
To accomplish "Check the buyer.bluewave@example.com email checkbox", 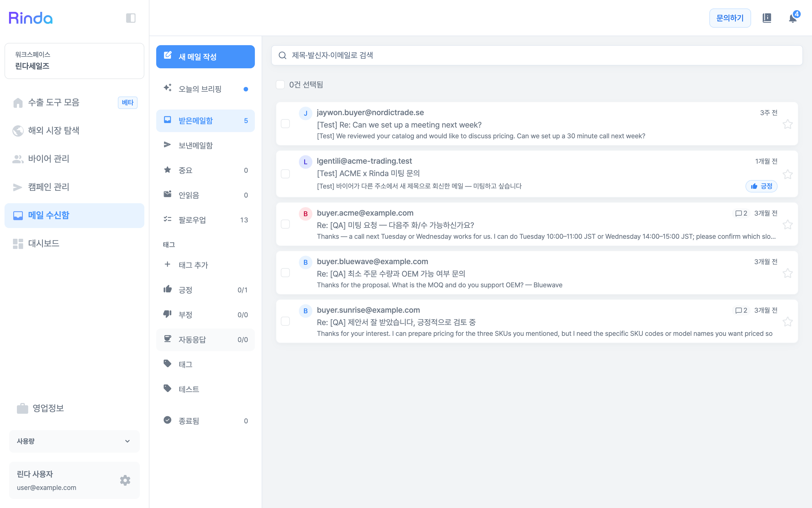I will coord(285,272).
